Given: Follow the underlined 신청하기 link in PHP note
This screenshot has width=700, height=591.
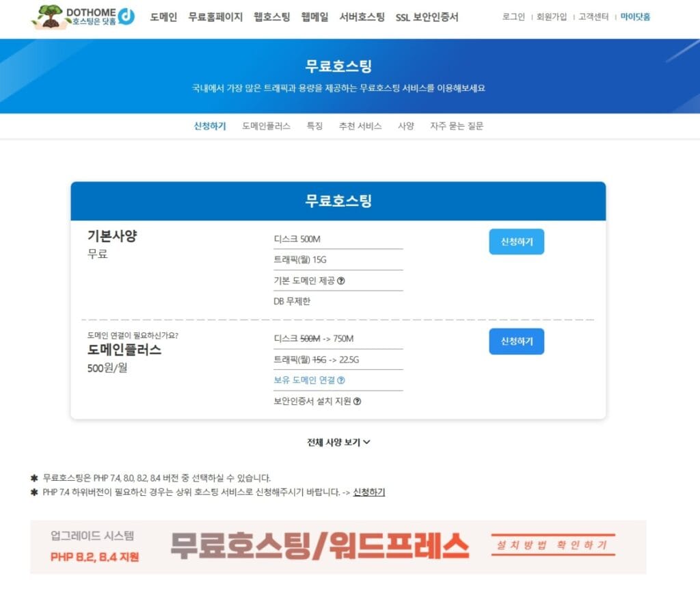Looking at the screenshot, I should click(x=368, y=492).
